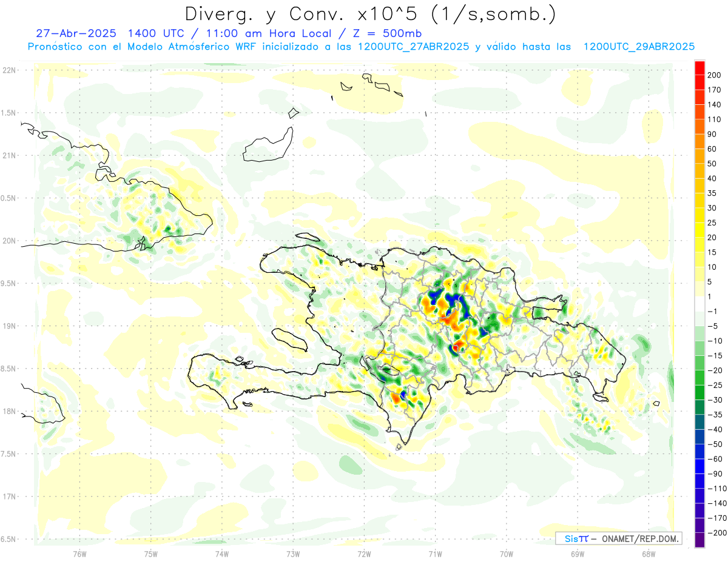Click the "1.5N" latitude axis label

click(9, 113)
